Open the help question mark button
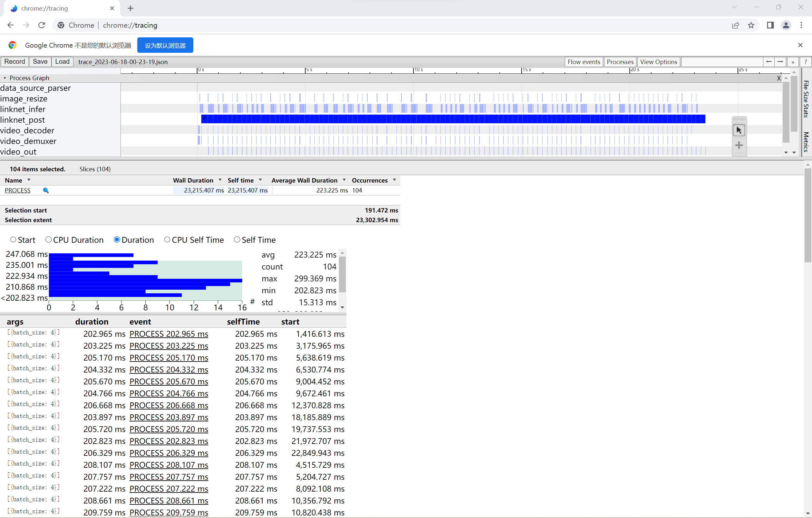The height and width of the screenshot is (518, 812). [x=806, y=62]
